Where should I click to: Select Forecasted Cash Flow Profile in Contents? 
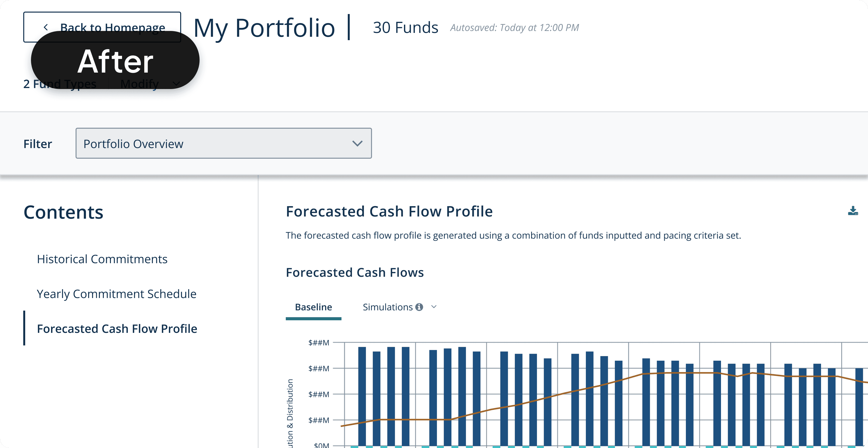117,329
